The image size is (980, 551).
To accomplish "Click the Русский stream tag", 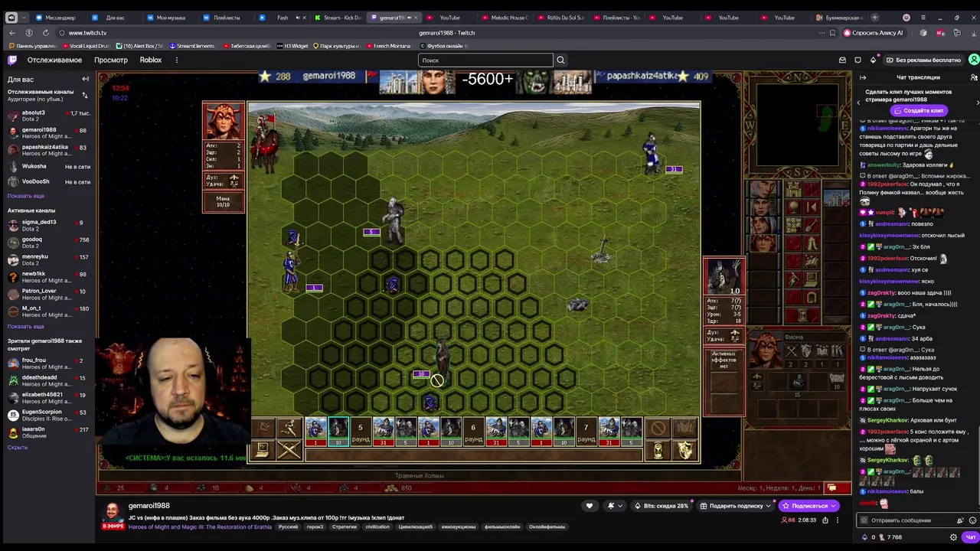I will pyautogui.click(x=289, y=527).
